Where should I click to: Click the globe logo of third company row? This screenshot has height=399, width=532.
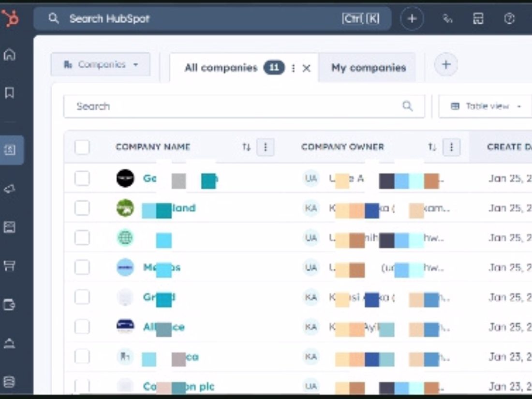[x=125, y=237]
